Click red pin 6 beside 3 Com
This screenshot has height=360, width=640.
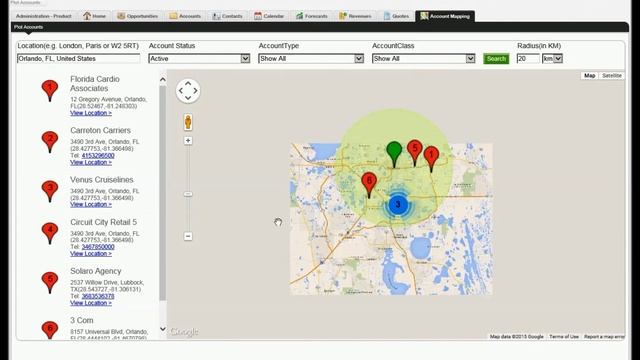[50, 330]
